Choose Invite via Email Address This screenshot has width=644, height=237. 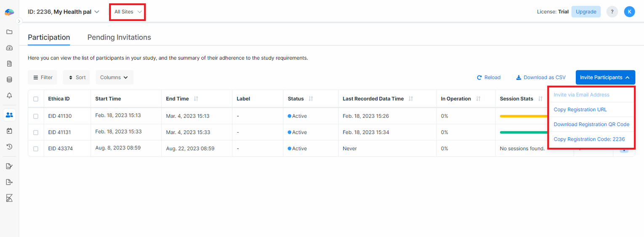(x=581, y=95)
